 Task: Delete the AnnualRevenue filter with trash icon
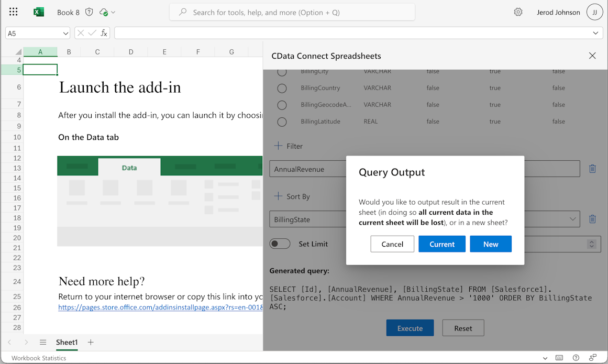click(x=592, y=169)
